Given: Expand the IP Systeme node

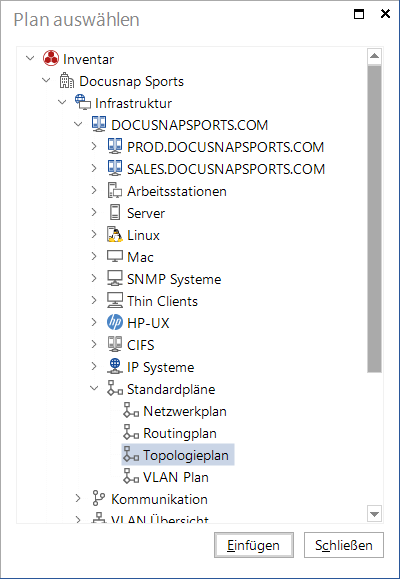Looking at the screenshot, I should coord(94,366).
